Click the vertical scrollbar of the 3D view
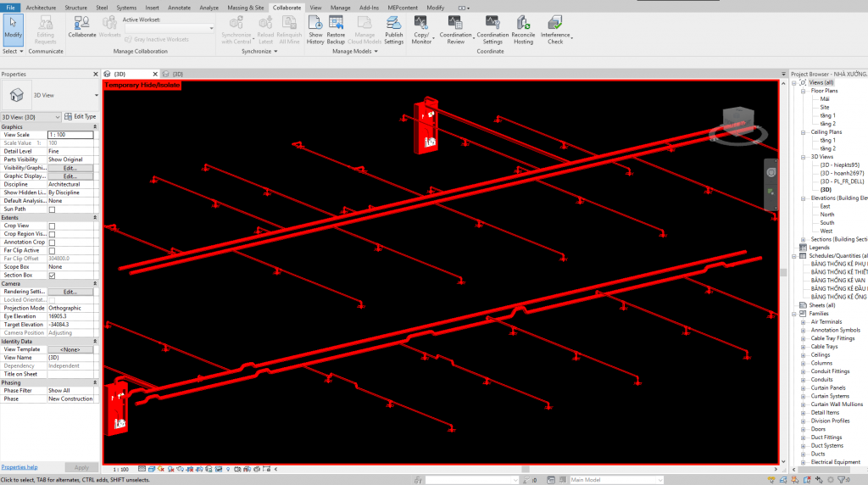 (x=783, y=272)
